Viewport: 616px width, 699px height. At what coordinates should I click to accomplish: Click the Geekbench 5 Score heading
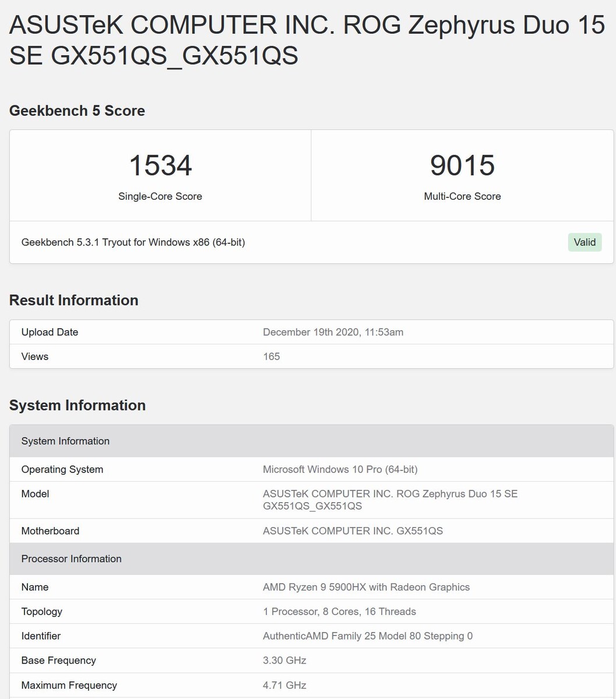(77, 111)
